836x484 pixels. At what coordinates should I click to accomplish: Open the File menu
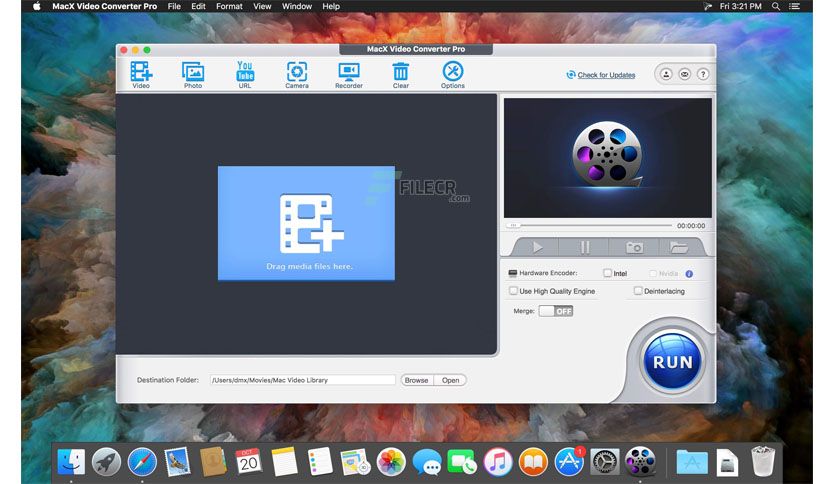pos(174,6)
